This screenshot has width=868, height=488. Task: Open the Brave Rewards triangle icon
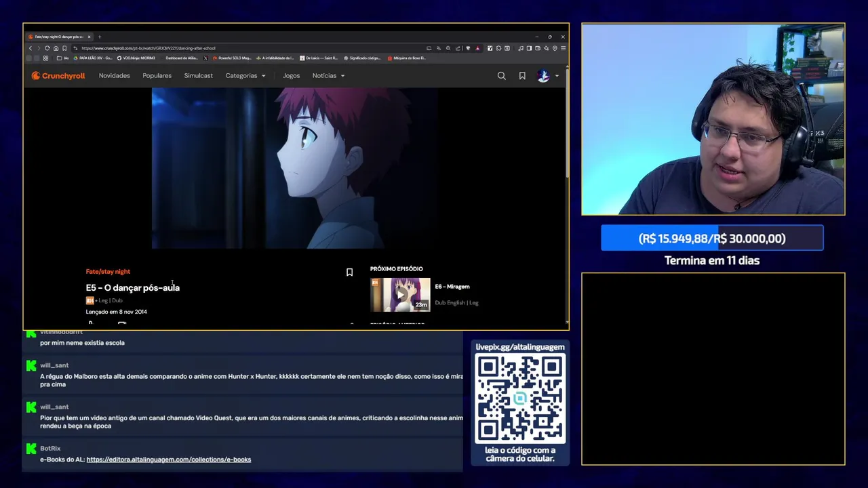477,48
